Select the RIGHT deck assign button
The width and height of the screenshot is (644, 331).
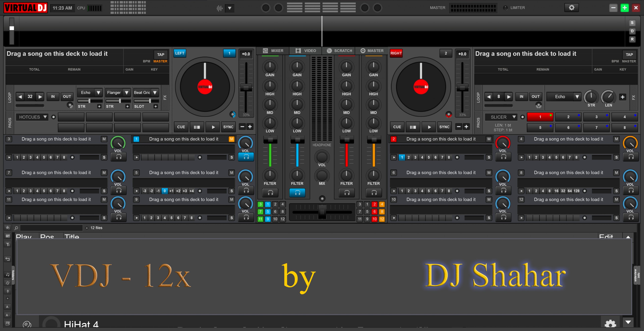coord(396,53)
